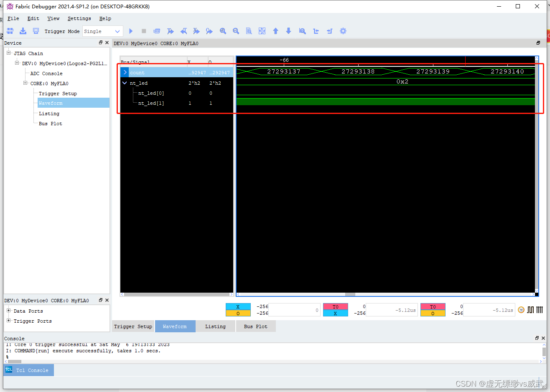Collapse the nt_led signal group
Viewport: 550px width, 392px height.
[x=125, y=83]
